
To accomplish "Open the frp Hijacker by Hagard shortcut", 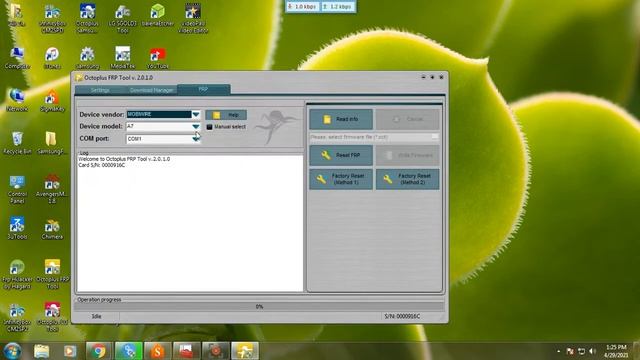I will (x=17, y=274).
